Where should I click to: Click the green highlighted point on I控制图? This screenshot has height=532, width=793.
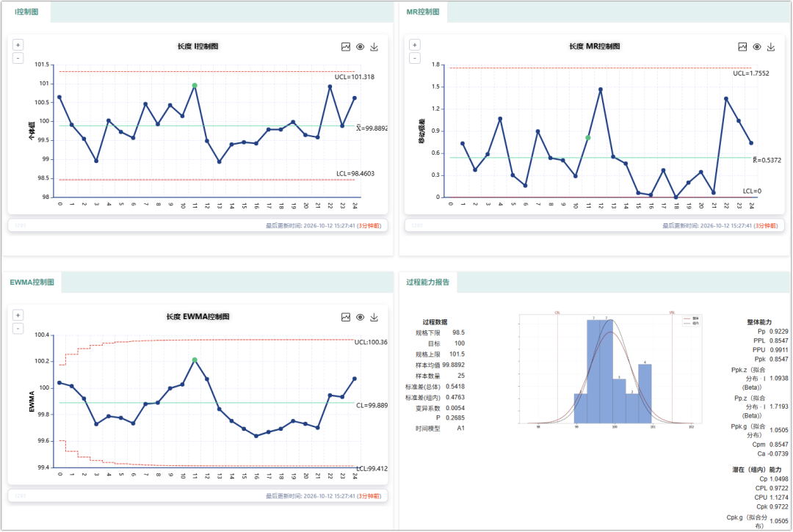pyautogui.click(x=195, y=85)
